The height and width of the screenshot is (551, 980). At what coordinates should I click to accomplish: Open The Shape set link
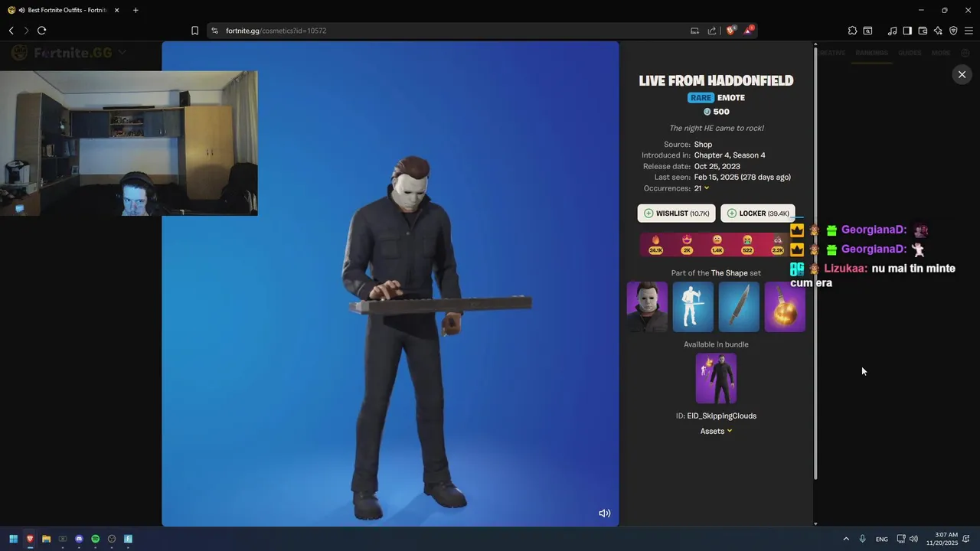[729, 273]
